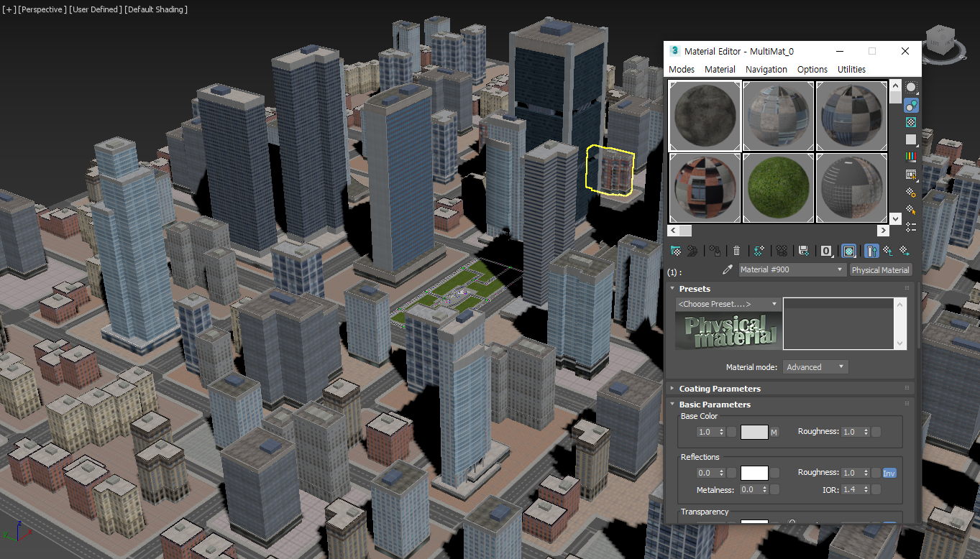Click the Select by Material icon

coord(911,209)
